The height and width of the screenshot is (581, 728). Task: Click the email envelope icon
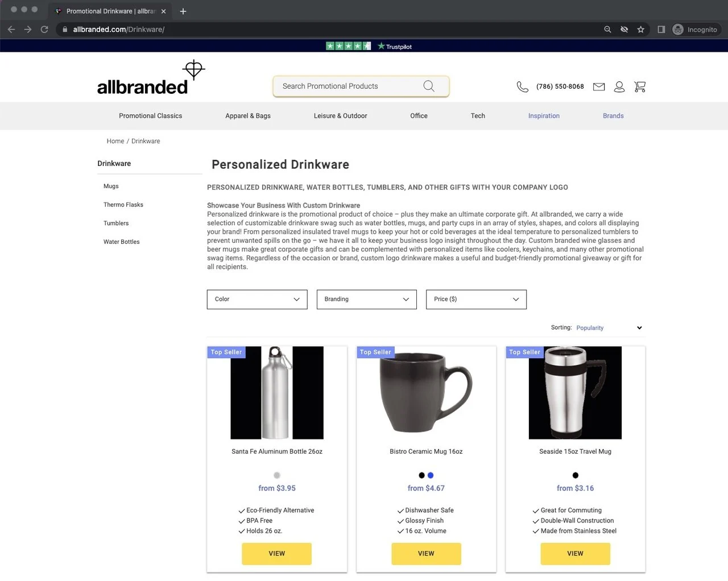[x=599, y=86]
